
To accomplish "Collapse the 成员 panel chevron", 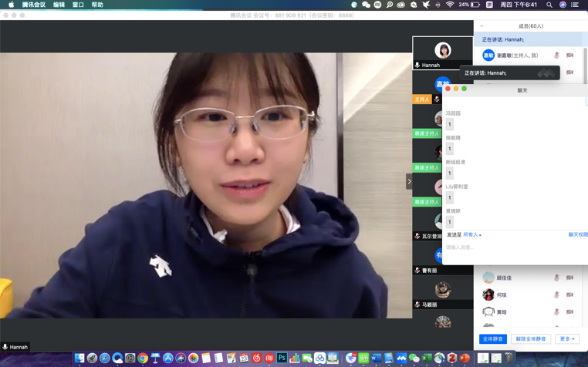I will coord(482,26).
